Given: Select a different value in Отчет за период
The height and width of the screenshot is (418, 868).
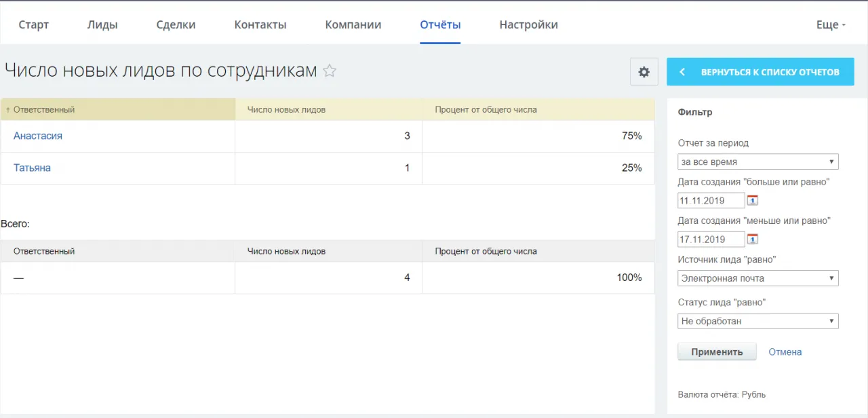Looking at the screenshot, I should pyautogui.click(x=757, y=161).
